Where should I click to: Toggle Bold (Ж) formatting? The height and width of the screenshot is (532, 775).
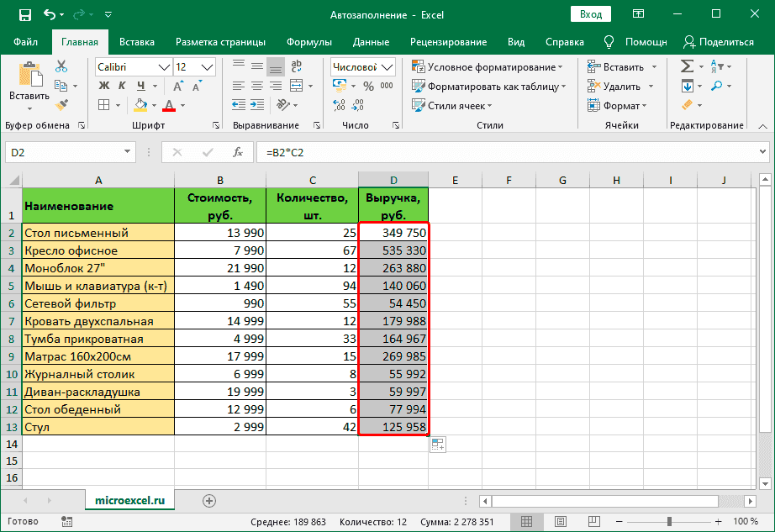pos(104,86)
